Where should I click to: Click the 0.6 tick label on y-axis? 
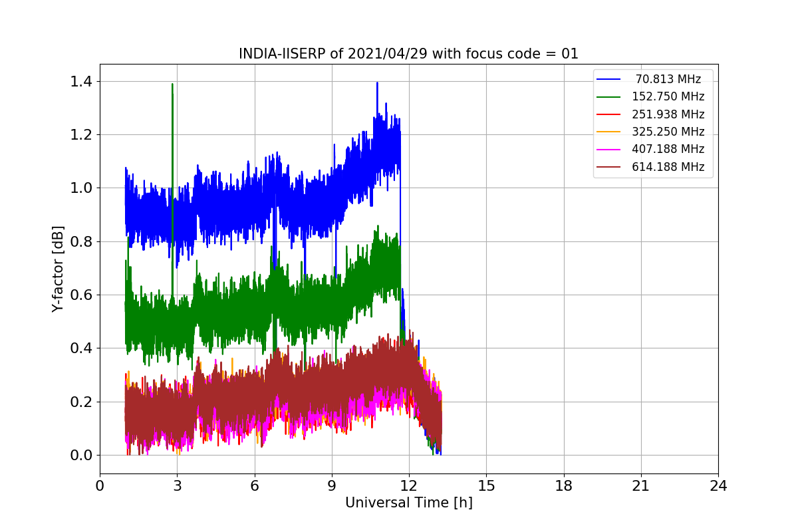click(x=81, y=295)
